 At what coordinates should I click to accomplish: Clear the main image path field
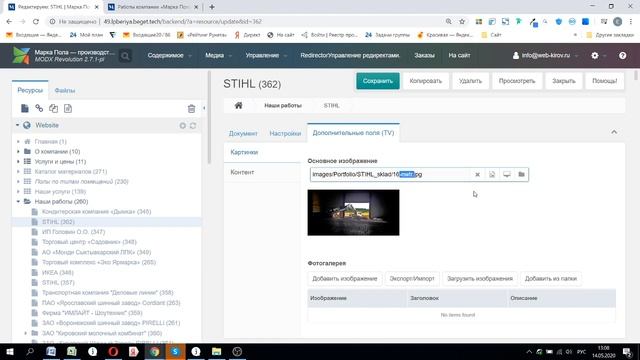(x=477, y=175)
